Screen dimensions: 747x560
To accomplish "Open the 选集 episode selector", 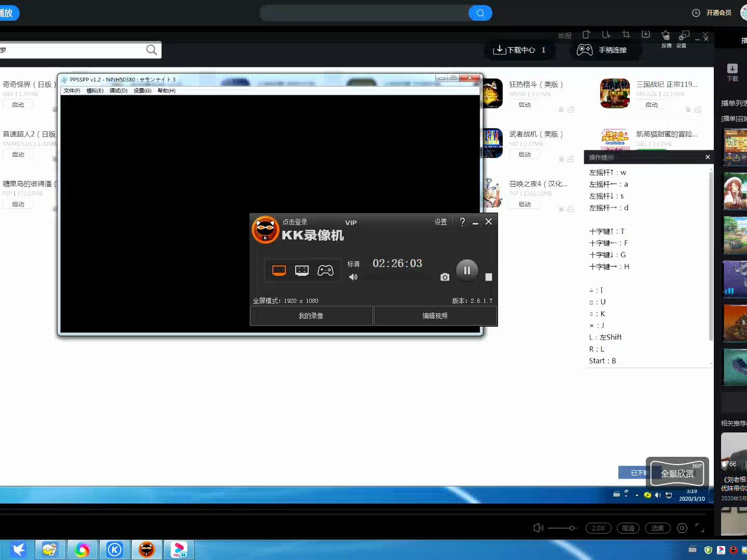I will coord(658,528).
